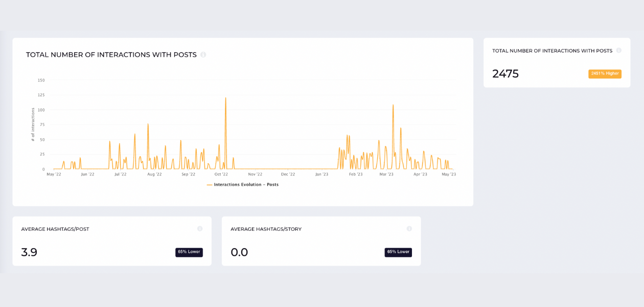The image size is (644, 307).
Task: Select the 3.9 average hashtags value
Action: [x=29, y=252]
